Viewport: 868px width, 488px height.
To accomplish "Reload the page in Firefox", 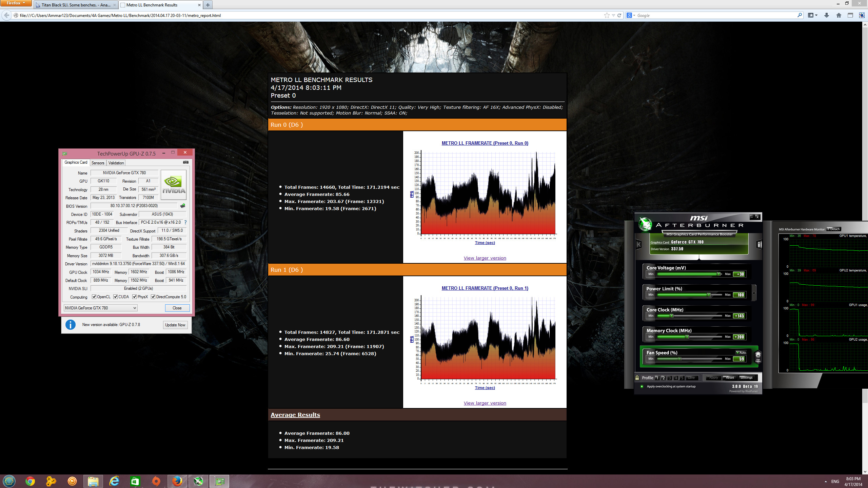I will point(619,15).
